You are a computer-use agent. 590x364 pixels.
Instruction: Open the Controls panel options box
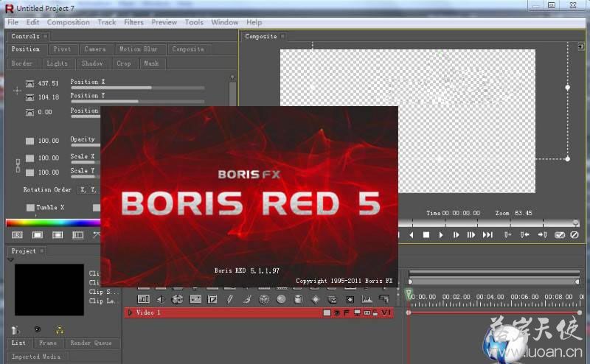coord(46,36)
